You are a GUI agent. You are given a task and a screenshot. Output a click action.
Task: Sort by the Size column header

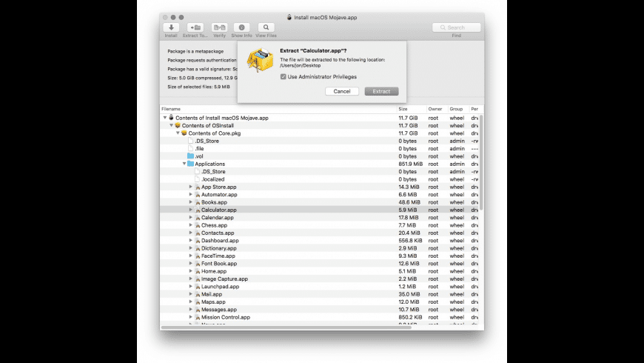(412, 109)
